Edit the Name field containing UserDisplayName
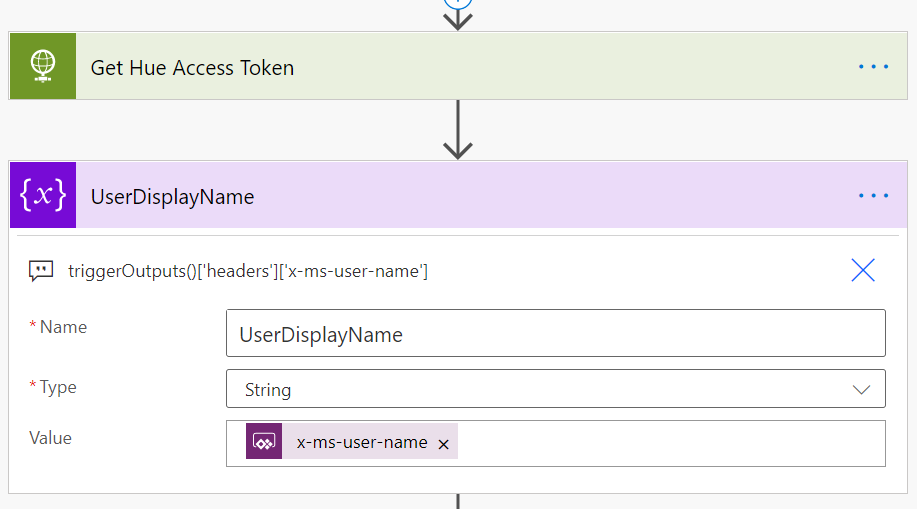This screenshot has width=917, height=509. point(556,333)
